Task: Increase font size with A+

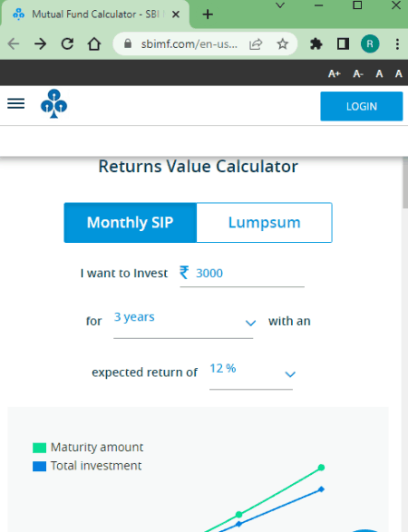Action: (x=335, y=73)
